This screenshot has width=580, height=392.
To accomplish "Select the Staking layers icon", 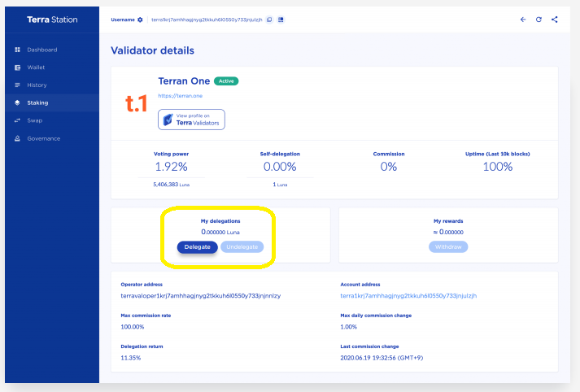I will pyautogui.click(x=17, y=102).
